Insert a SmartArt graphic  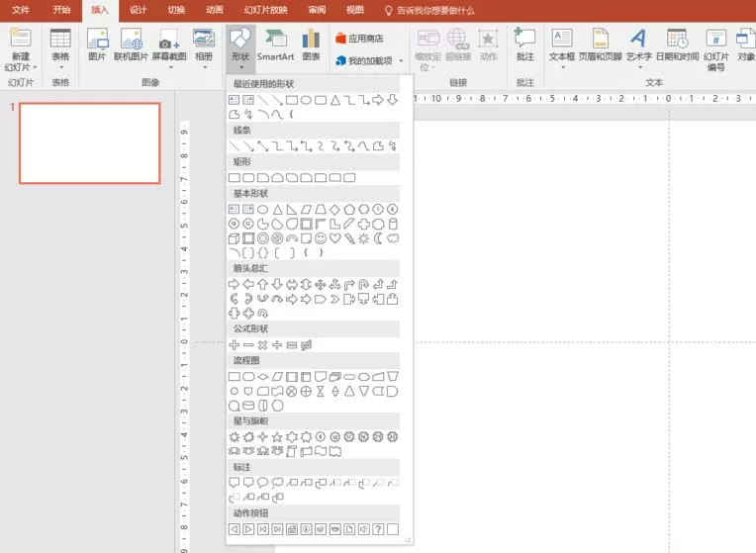pyautogui.click(x=275, y=46)
